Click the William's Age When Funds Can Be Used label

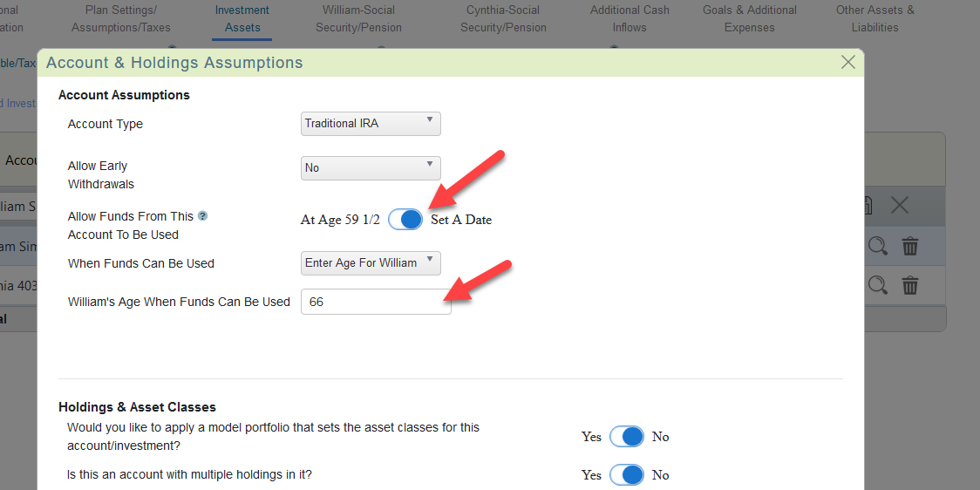(x=179, y=302)
